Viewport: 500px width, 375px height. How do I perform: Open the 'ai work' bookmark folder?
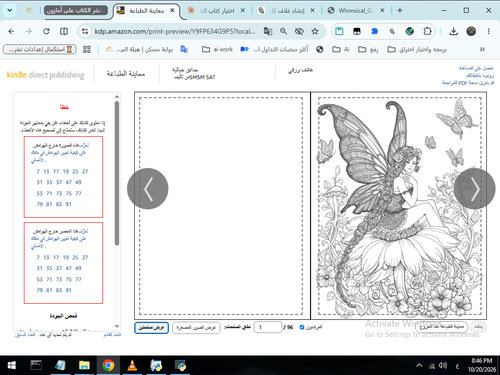click(218, 49)
